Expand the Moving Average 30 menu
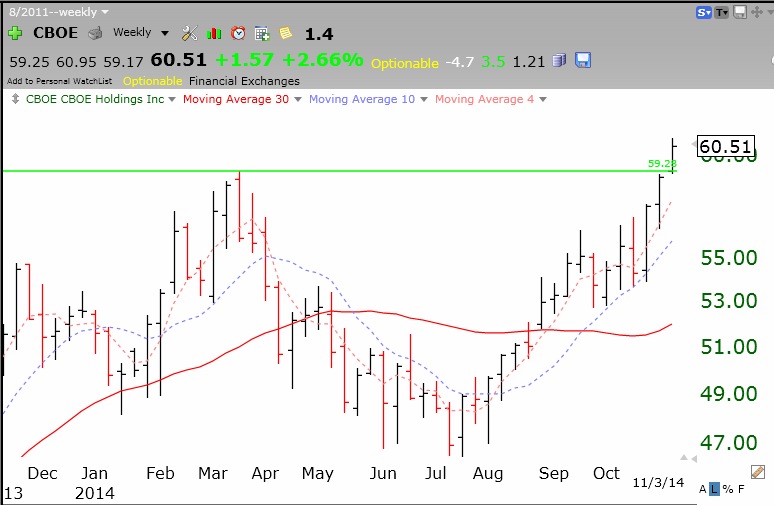 298,99
